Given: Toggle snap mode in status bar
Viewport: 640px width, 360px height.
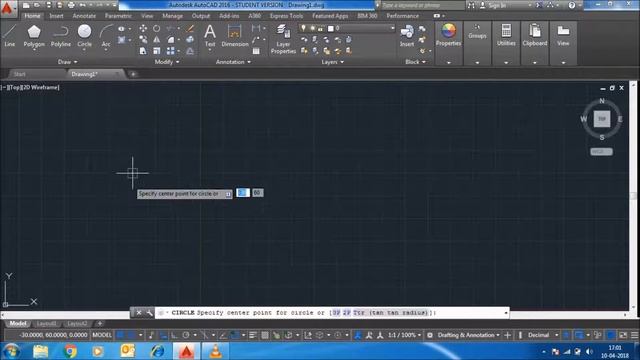Looking at the screenshot, I should 131,335.
